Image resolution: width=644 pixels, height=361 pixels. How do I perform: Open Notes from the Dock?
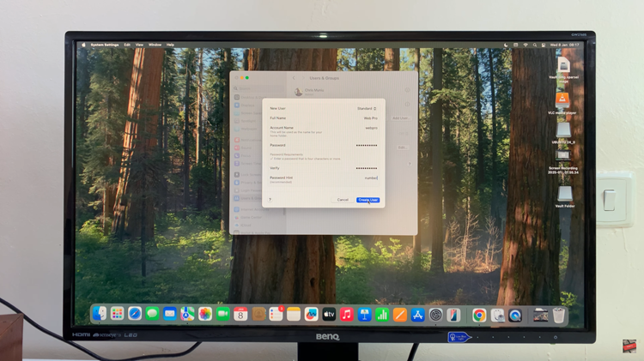[x=294, y=314]
